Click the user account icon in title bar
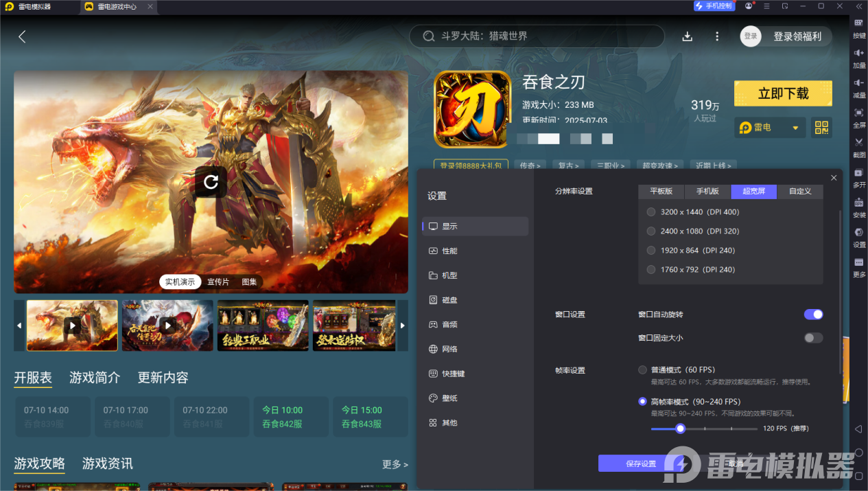Viewport: 868px width, 491px height. 750,6
